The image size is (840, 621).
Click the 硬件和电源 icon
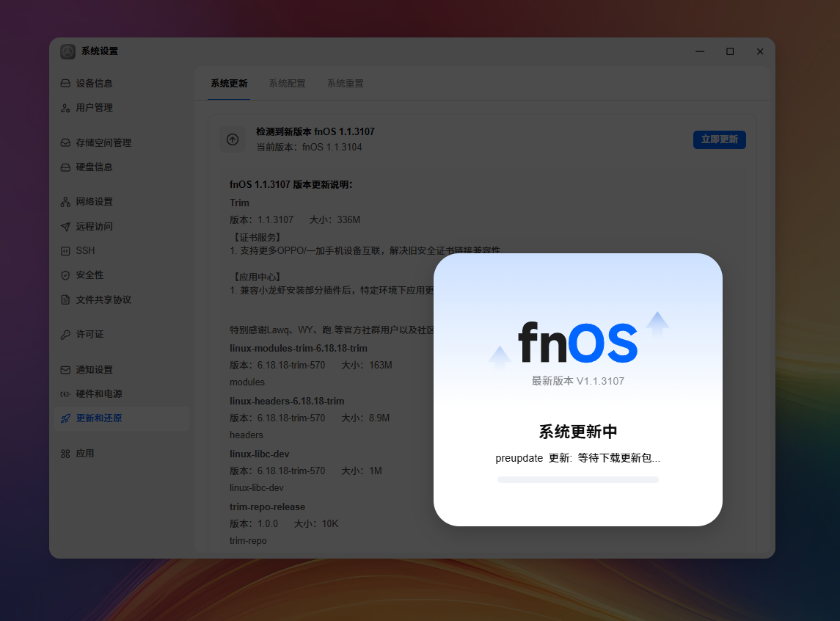click(x=65, y=394)
